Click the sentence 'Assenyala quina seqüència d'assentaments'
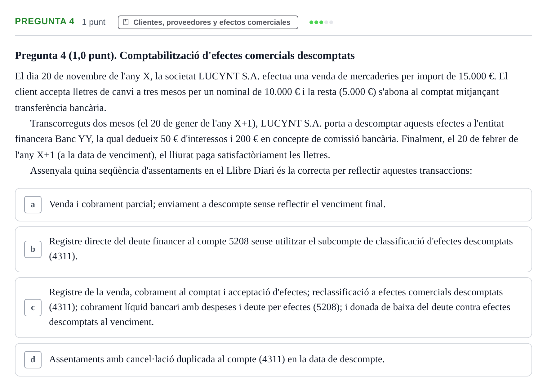 tap(251, 171)
